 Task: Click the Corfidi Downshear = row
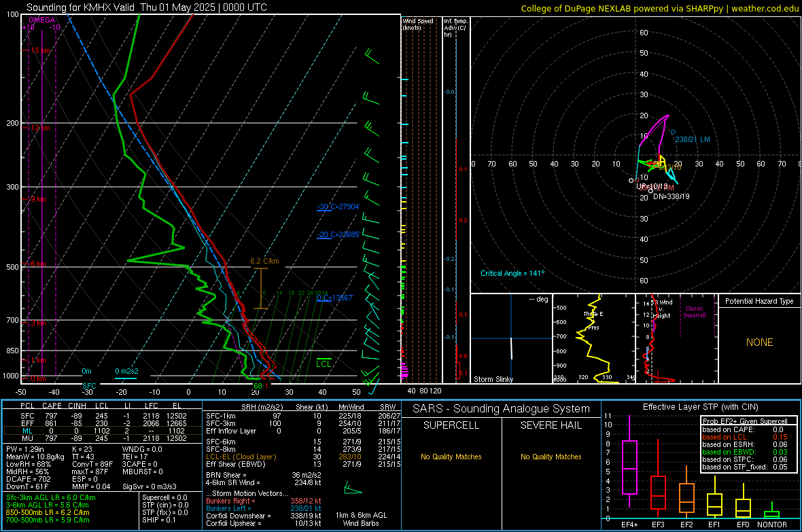pyautogui.click(x=264, y=516)
